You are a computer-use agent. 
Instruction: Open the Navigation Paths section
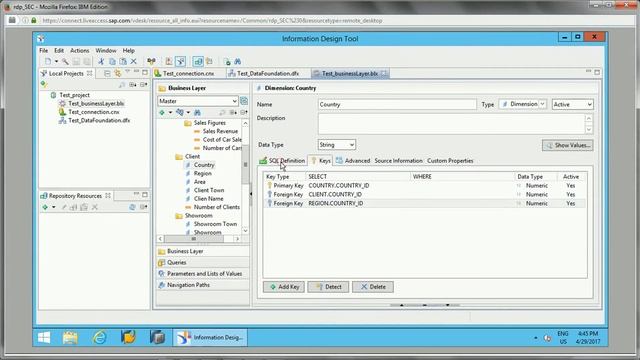pos(202,285)
